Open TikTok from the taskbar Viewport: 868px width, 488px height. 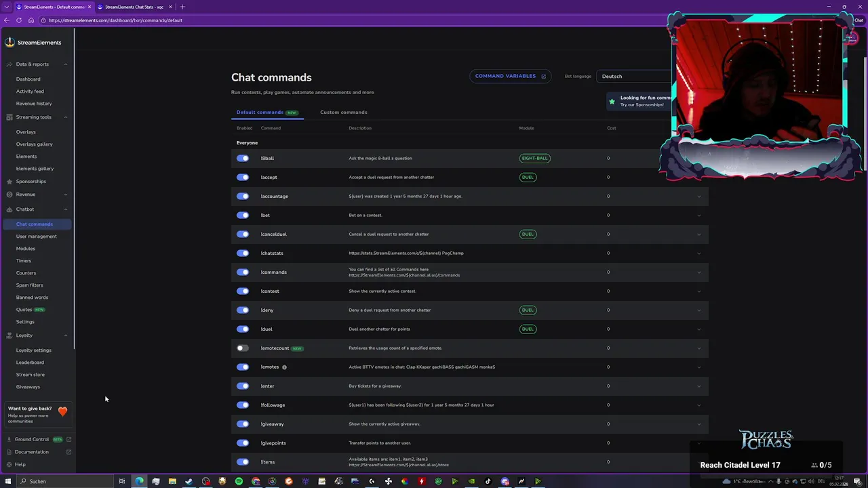coord(488,481)
